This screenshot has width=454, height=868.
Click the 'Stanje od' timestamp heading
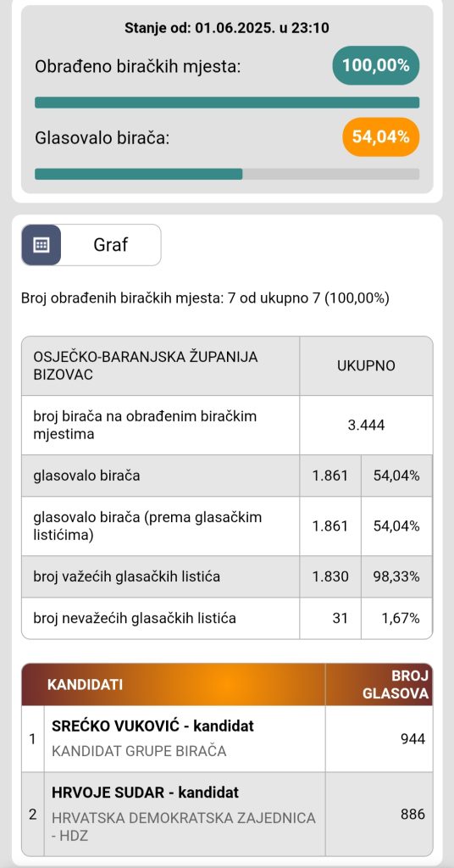[227, 27]
